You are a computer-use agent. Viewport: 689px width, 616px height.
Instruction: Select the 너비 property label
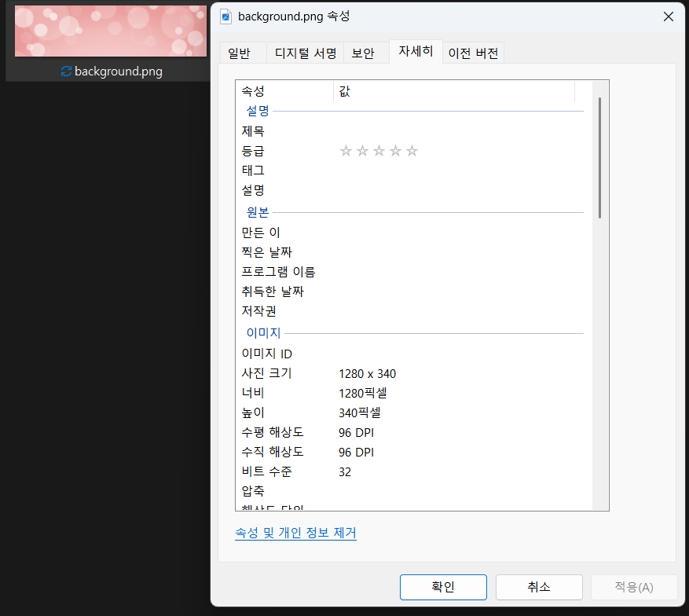tap(253, 393)
